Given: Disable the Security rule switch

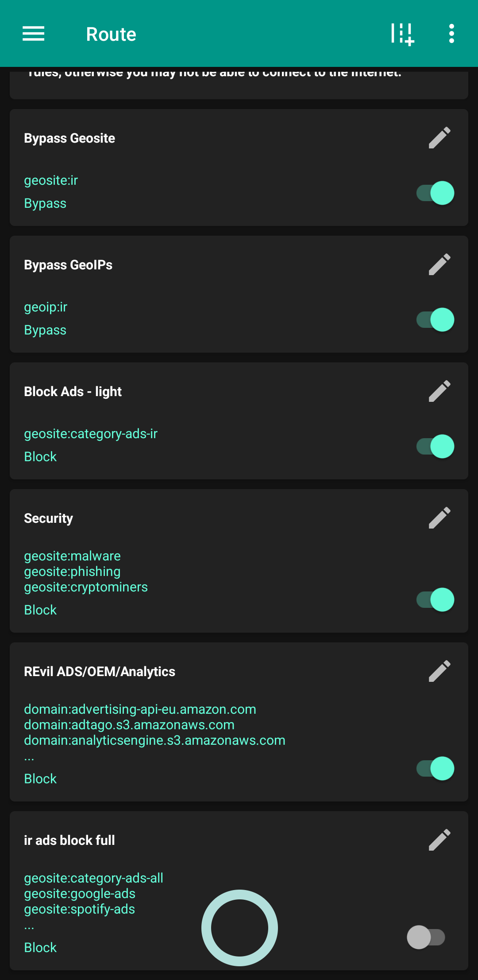Looking at the screenshot, I should (x=436, y=600).
